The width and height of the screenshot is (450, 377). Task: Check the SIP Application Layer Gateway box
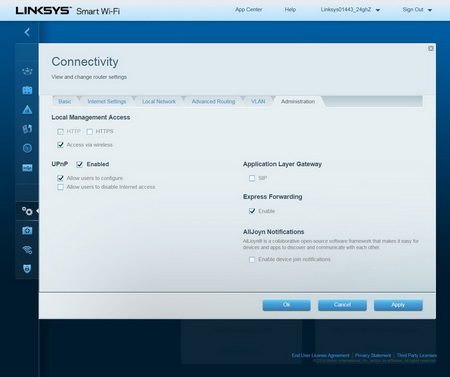click(252, 178)
